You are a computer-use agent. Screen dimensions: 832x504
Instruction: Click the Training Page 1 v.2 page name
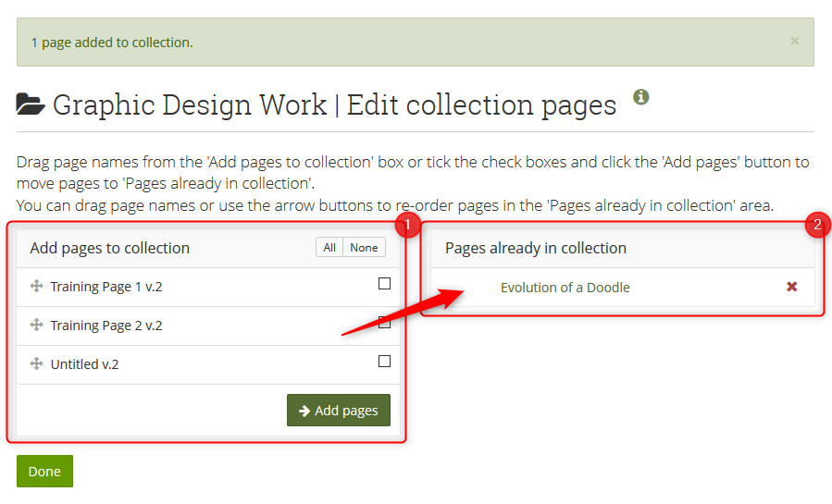pyautogui.click(x=106, y=287)
